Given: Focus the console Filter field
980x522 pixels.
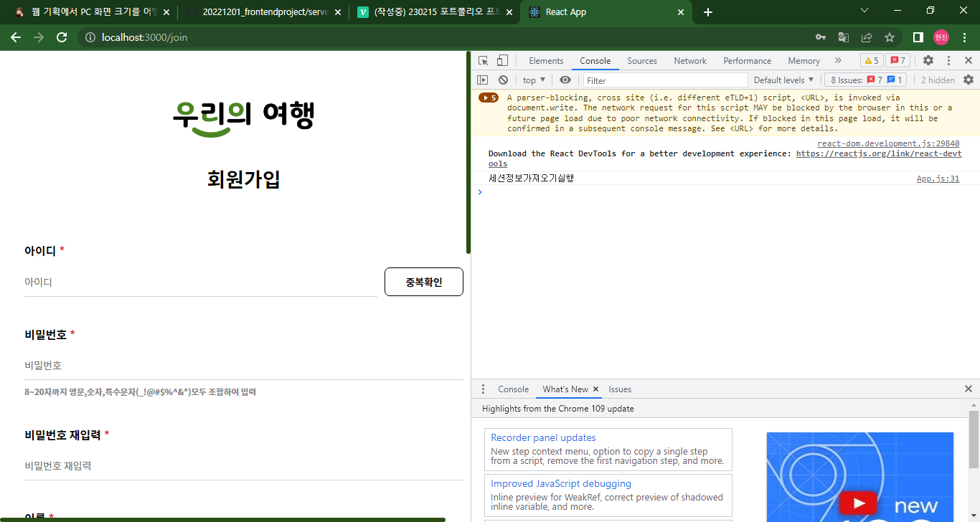Looking at the screenshot, I should coord(665,80).
